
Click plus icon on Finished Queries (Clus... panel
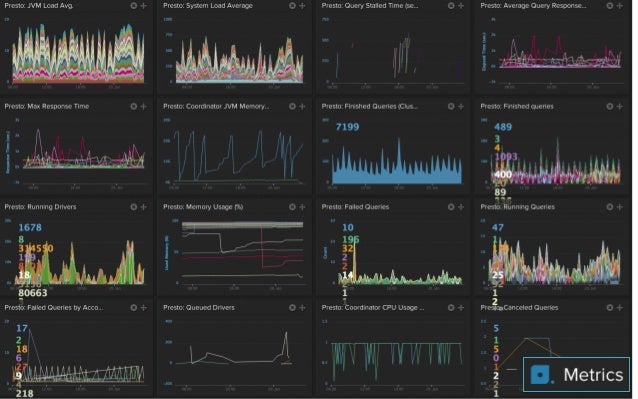pos(461,106)
